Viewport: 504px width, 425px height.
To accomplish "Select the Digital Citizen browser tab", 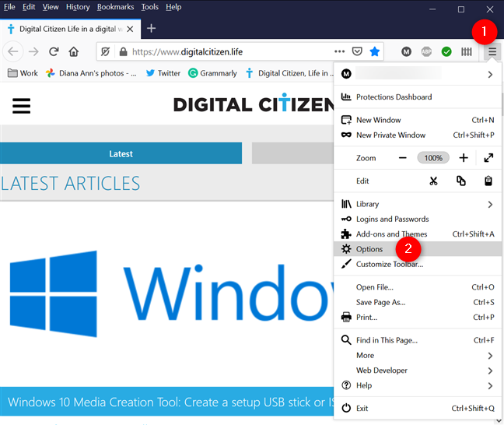I will (70, 30).
